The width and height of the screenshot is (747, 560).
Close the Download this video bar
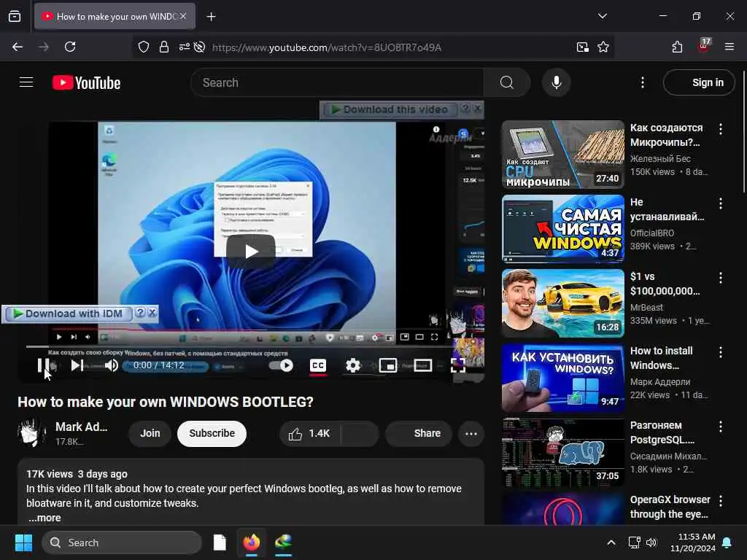(477, 109)
